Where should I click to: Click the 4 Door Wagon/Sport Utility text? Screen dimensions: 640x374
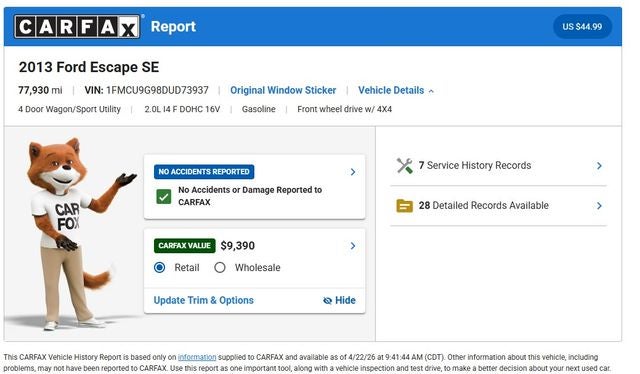(69, 109)
